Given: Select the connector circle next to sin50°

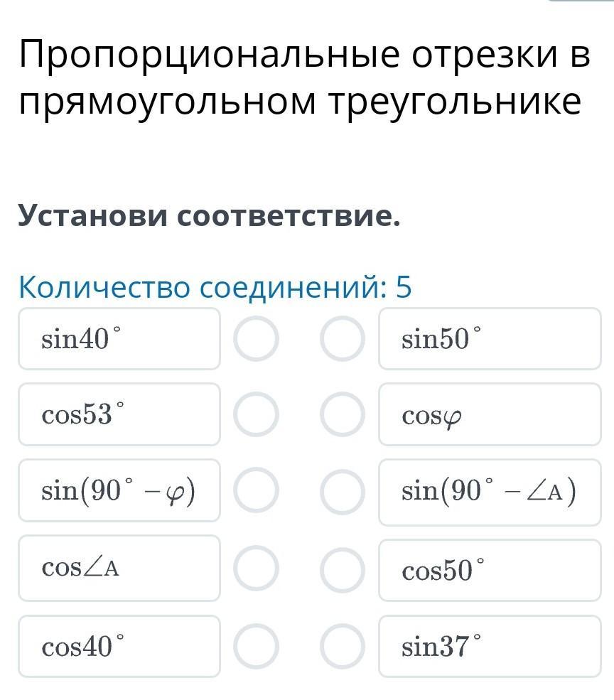Looking at the screenshot, I should 342,340.
